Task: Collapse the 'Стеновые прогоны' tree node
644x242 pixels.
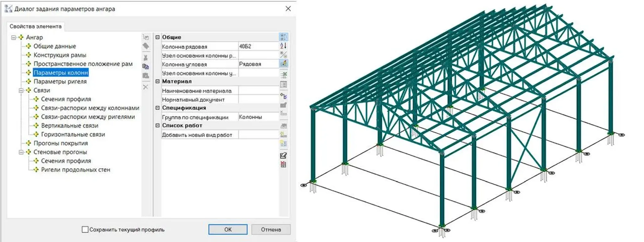Action: coord(21,152)
